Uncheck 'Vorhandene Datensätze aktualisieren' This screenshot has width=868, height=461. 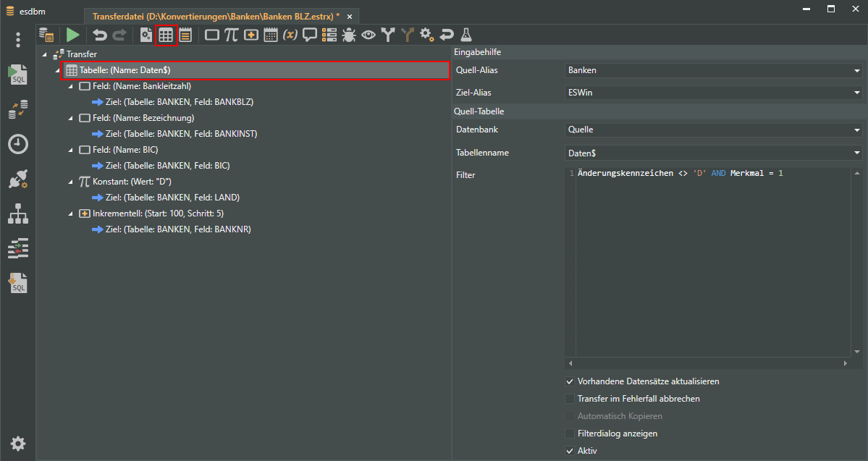coord(570,381)
